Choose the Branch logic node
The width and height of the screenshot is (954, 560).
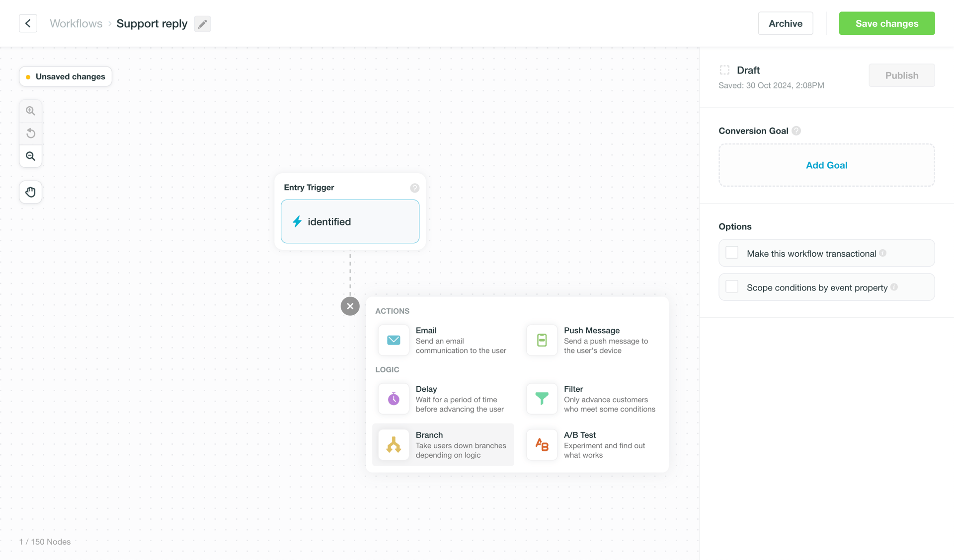coord(443,445)
